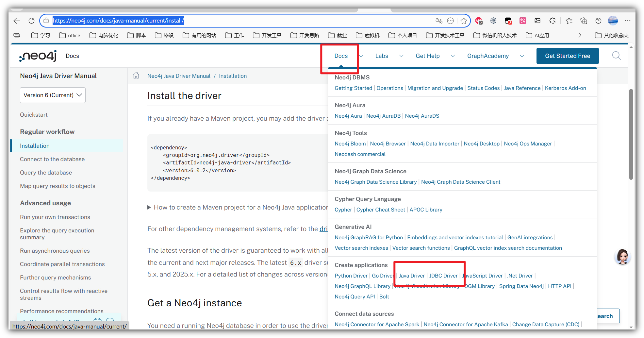The height and width of the screenshot is (338, 644).
Task: Open Getting Started under Neo4j DBMS
Action: click(353, 88)
